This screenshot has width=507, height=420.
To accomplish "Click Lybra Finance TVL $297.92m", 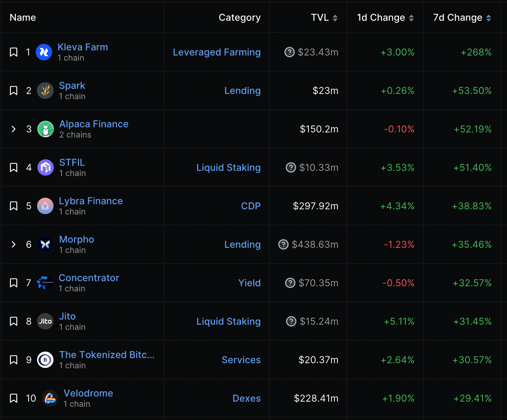I will (316, 206).
